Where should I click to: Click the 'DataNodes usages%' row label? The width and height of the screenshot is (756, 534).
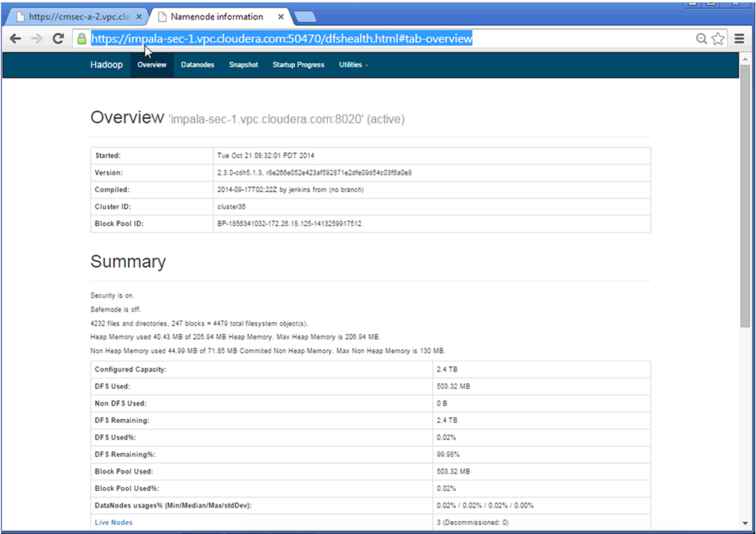tap(173, 505)
